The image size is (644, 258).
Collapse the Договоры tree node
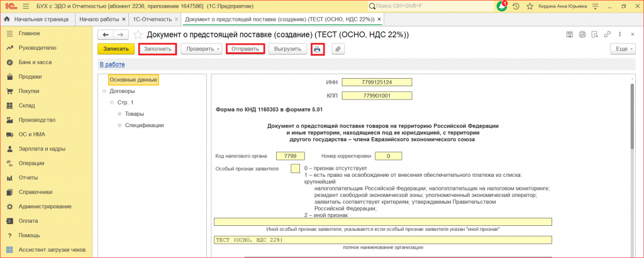[104, 91]
